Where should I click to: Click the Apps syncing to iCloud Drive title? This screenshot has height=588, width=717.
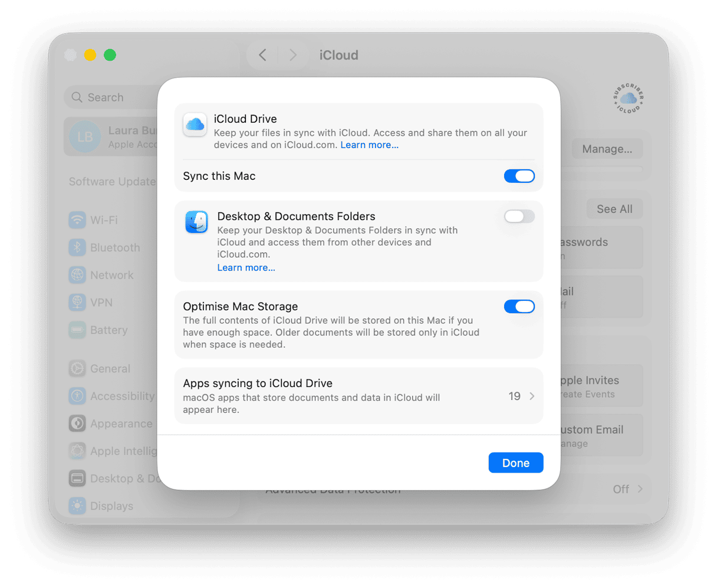point(258,383)
